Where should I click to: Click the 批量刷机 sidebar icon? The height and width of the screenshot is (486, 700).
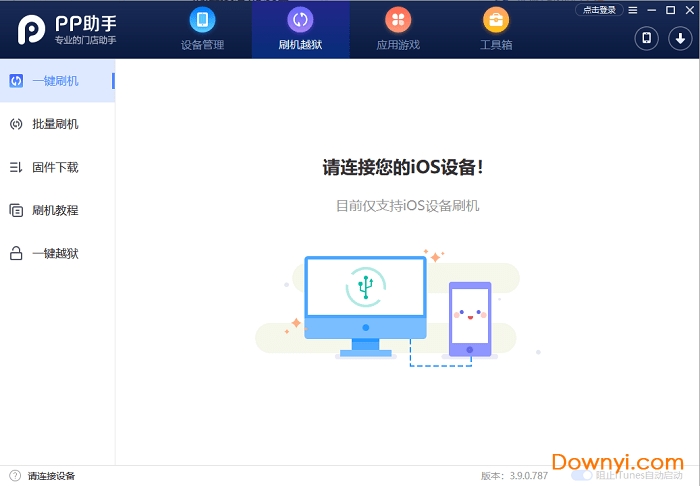point(16,124)
